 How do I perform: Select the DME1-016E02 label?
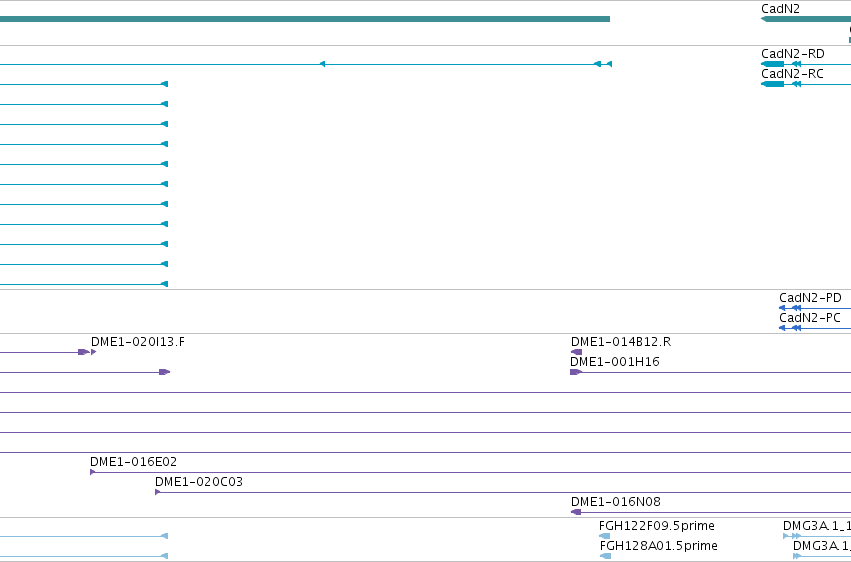tap(134, 462)
